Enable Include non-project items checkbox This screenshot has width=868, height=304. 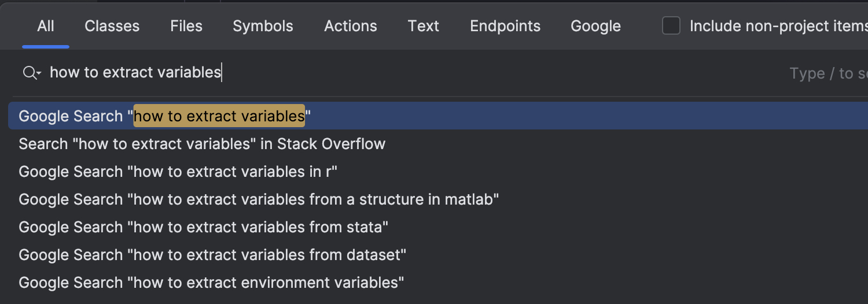point(671,26)
